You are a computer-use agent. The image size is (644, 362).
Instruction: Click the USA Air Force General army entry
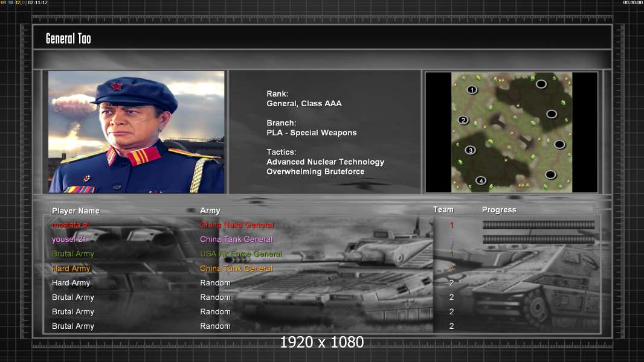[241, 254]
